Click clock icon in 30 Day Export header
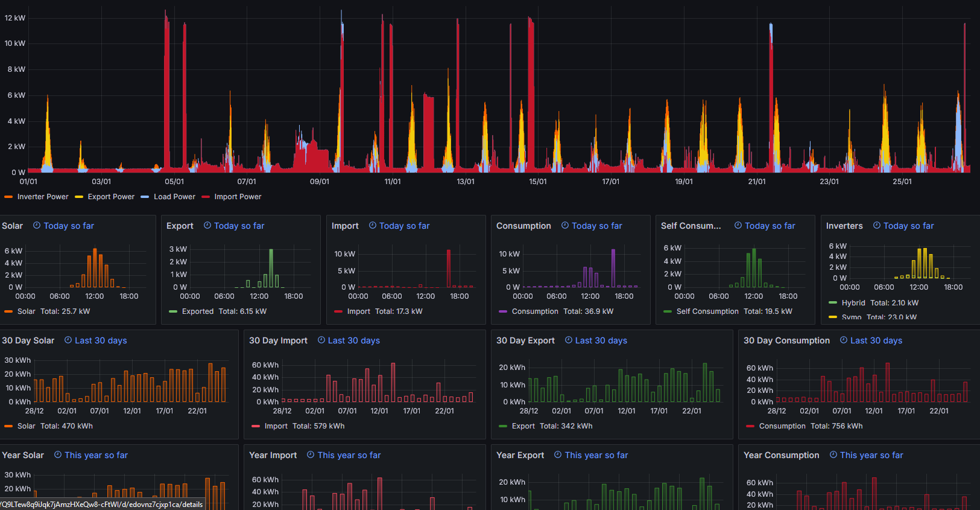This screenshot has width=980, height=510. click(x=569, y=340)
